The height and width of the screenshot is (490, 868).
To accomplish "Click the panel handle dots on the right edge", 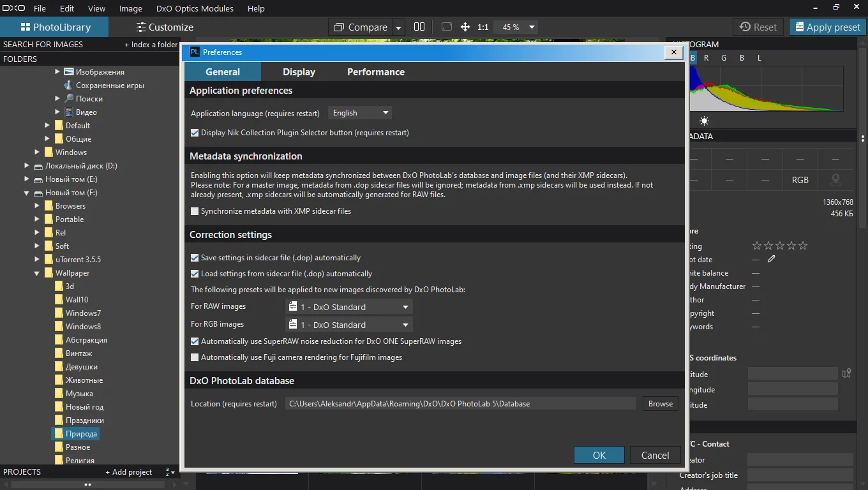I will tap(863, 138).
